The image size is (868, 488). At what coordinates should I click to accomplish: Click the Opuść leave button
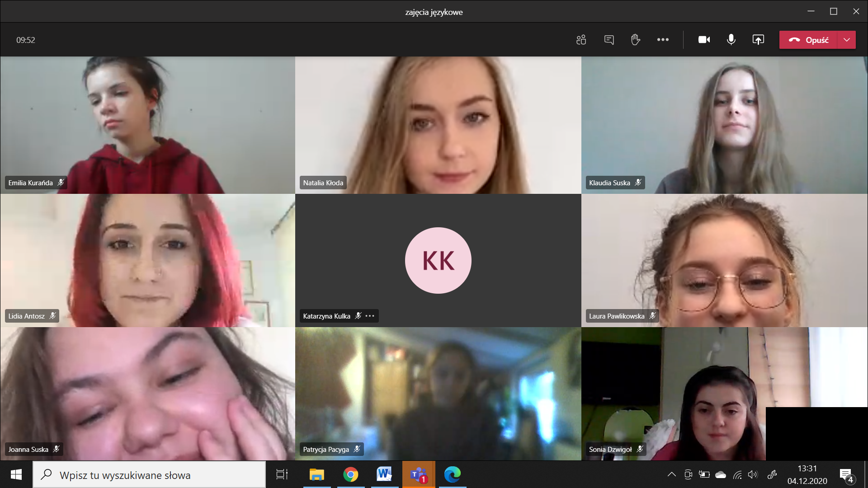808,40
